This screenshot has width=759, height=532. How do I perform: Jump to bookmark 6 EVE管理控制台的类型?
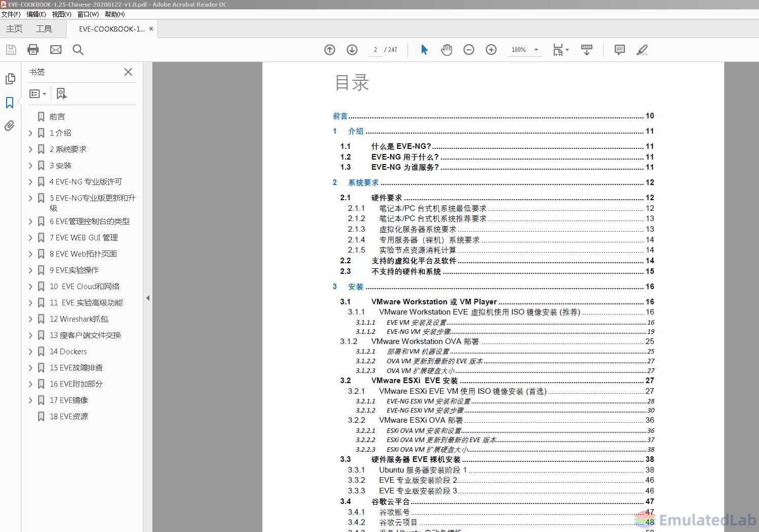pos(89,222)
